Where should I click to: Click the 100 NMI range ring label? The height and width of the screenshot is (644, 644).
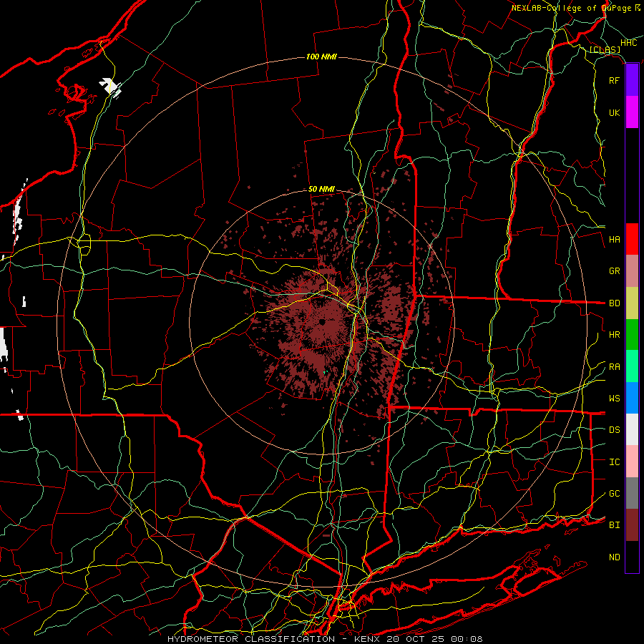321,57
